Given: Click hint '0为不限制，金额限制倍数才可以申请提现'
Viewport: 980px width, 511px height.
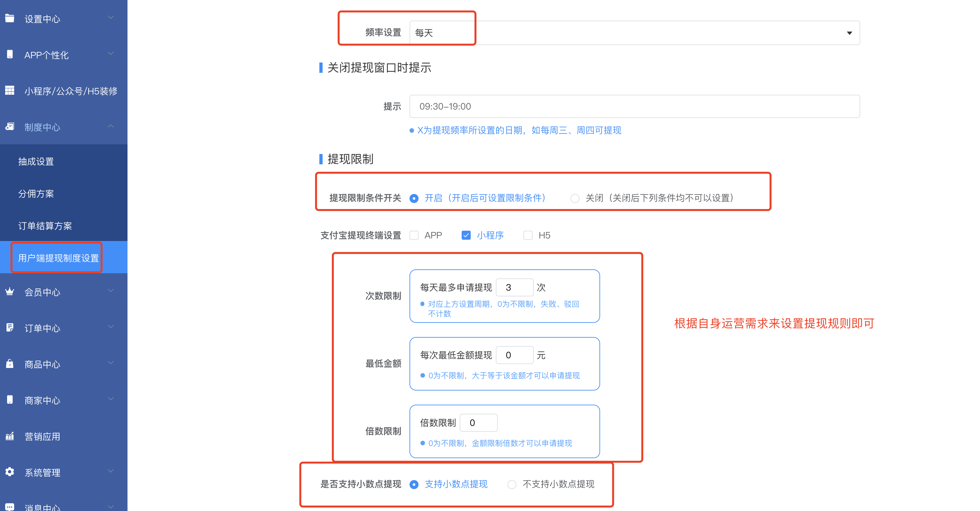Looking at the screenshot, I should (x=500, y=443).
